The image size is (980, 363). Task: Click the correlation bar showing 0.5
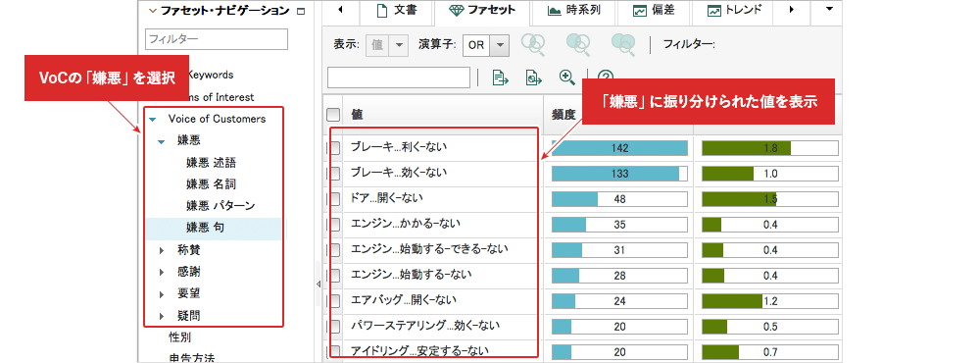pos(770,328)
